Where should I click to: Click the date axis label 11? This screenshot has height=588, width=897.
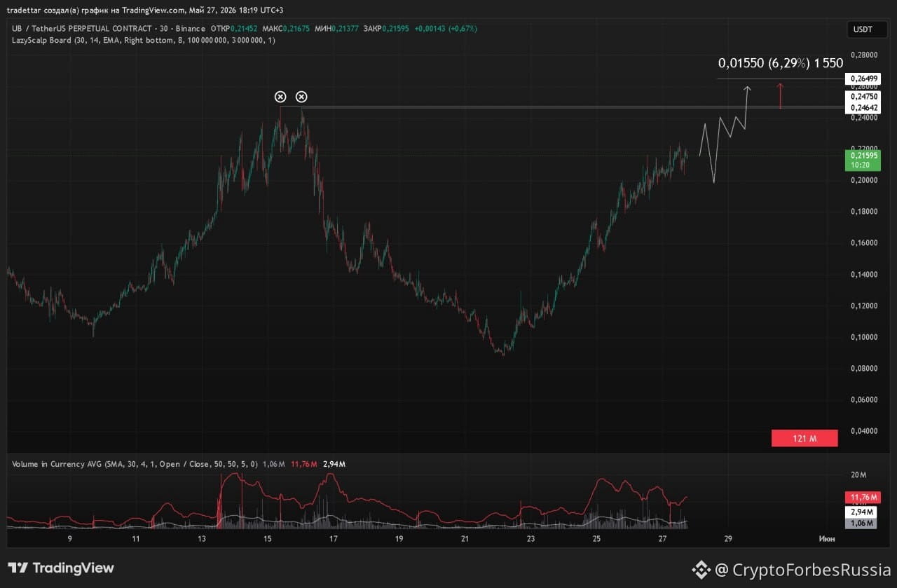coord(136,539)
